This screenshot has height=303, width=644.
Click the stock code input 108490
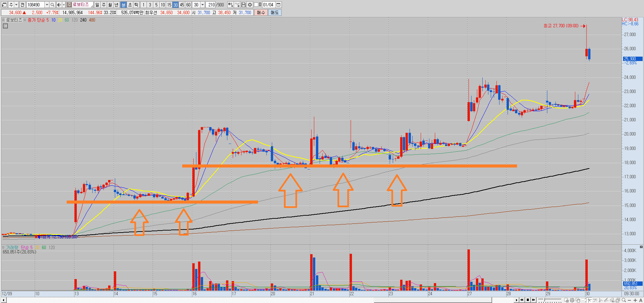tap(35, 5)
